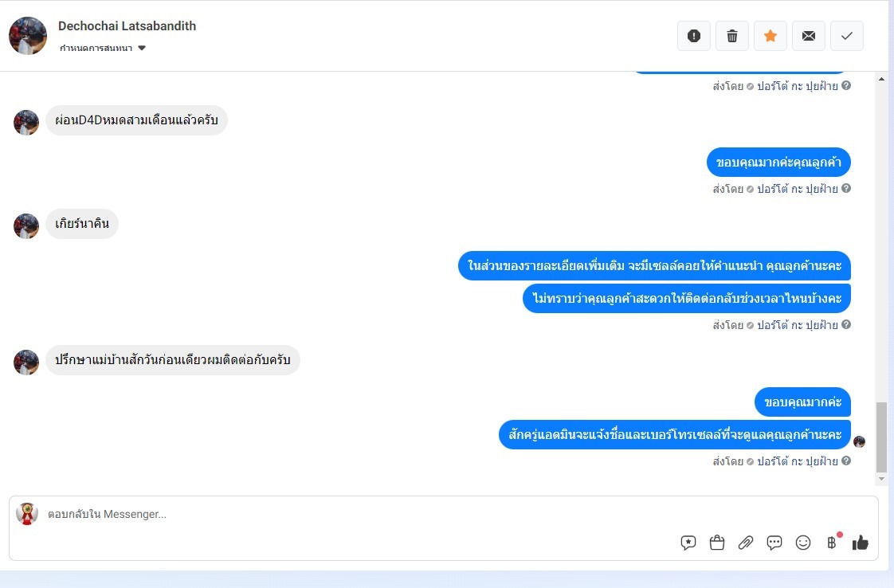This screenshot has height=588, width=894.
Task: Select the ผ่อนD4Dหมดสามเดือนแล้วครับ message bubble
Action: point(136,120)
